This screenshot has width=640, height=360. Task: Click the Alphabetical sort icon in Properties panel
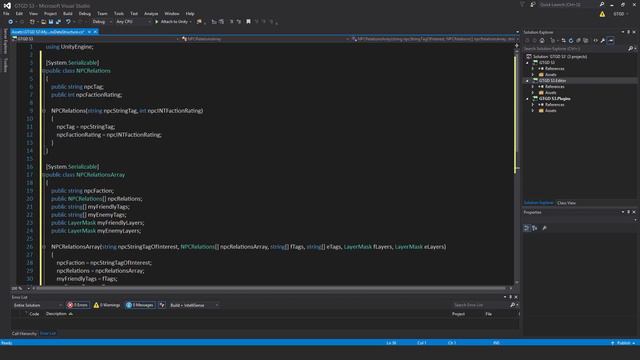click(x=535, y=228)
